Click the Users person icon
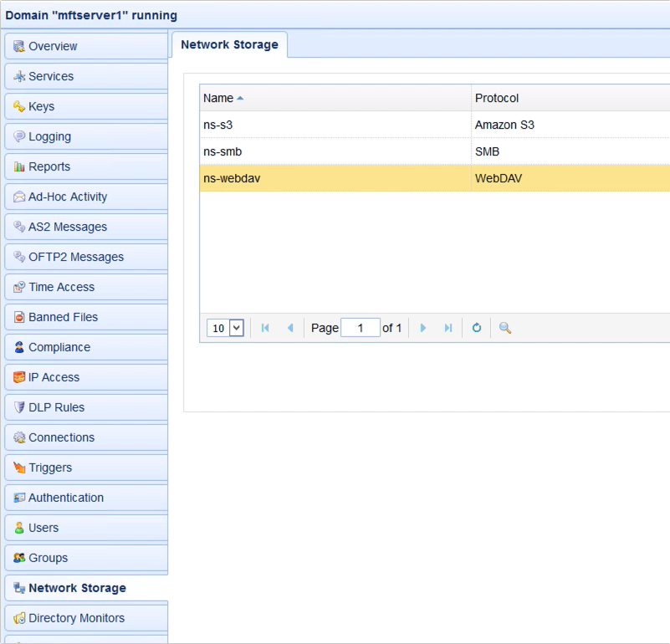670x644 pixels. pyautogui.click(x=19, y=528)
